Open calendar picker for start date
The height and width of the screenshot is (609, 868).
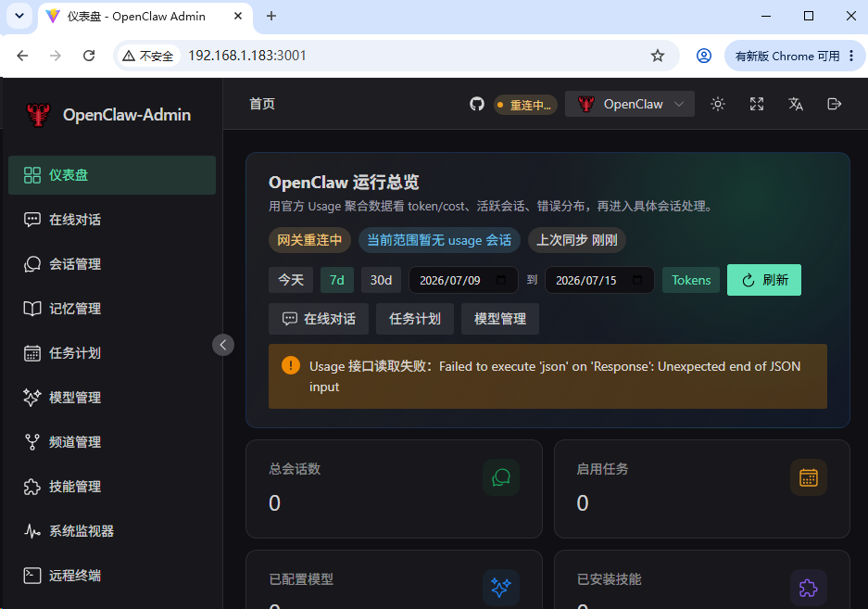pos(501,280)
